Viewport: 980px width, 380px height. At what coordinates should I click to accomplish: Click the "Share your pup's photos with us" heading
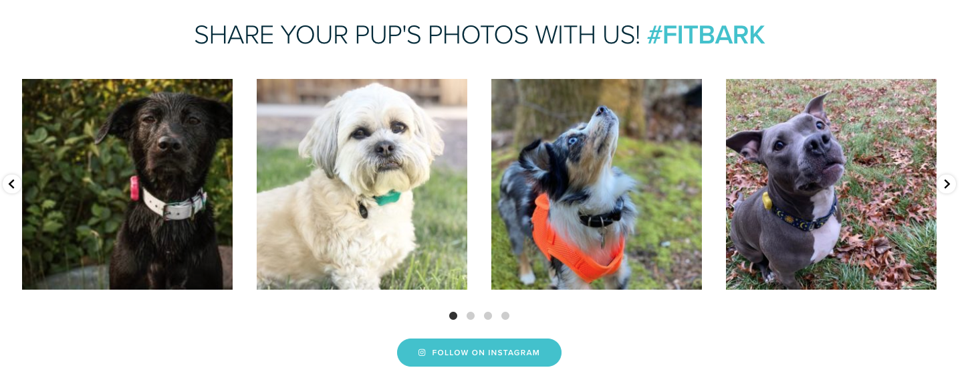417,35
